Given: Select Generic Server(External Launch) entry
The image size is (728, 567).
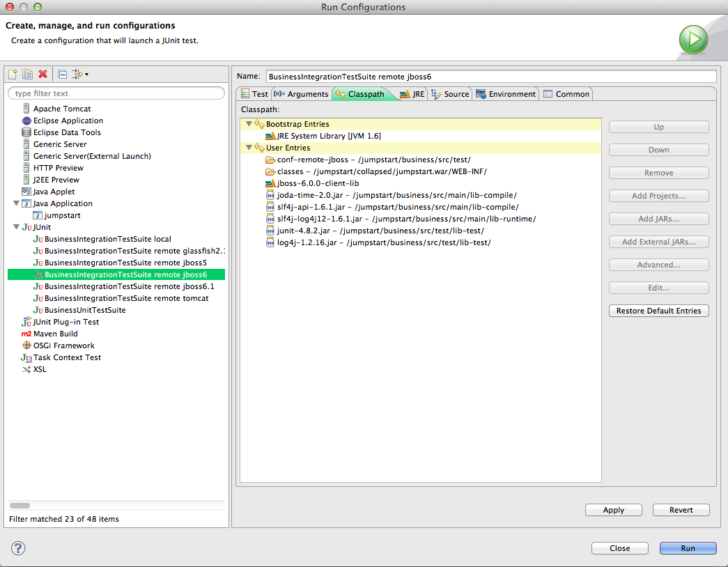Looking at the screenshot, I should pos(86,156).
